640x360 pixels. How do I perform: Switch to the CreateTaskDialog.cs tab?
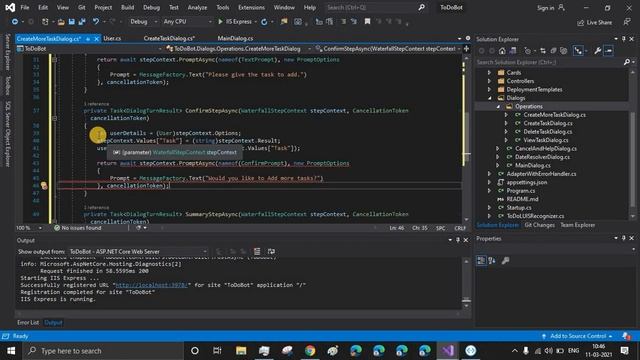(169, 38)
